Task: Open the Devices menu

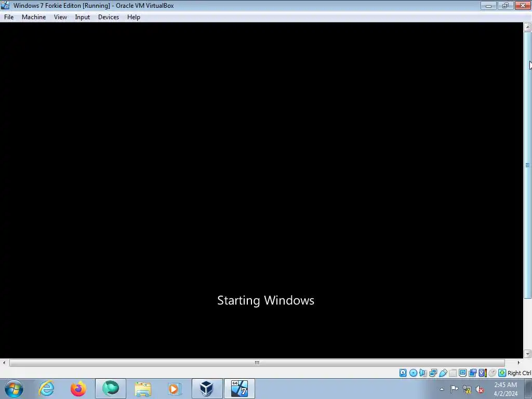Action: [x=109, y=17]
